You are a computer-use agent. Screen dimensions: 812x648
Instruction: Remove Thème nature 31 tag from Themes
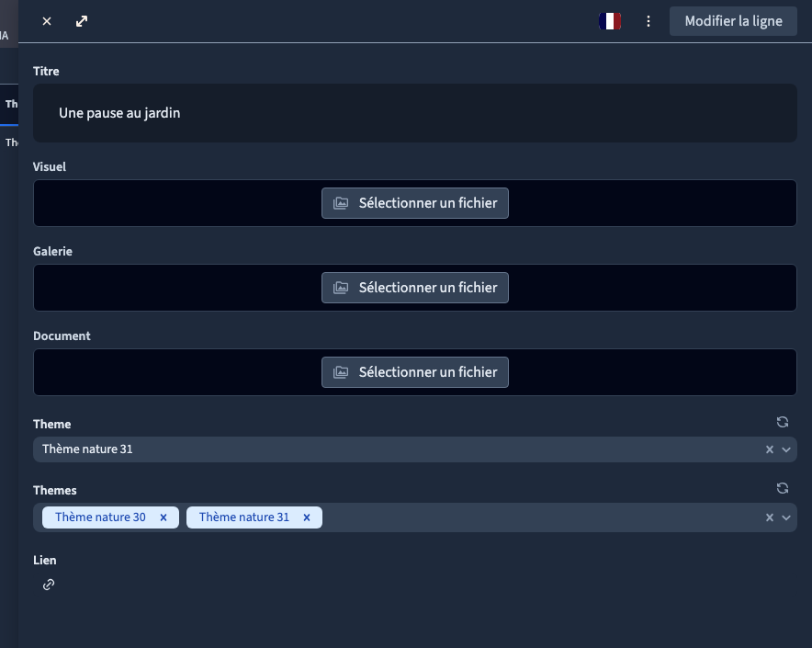pos(307,517)
